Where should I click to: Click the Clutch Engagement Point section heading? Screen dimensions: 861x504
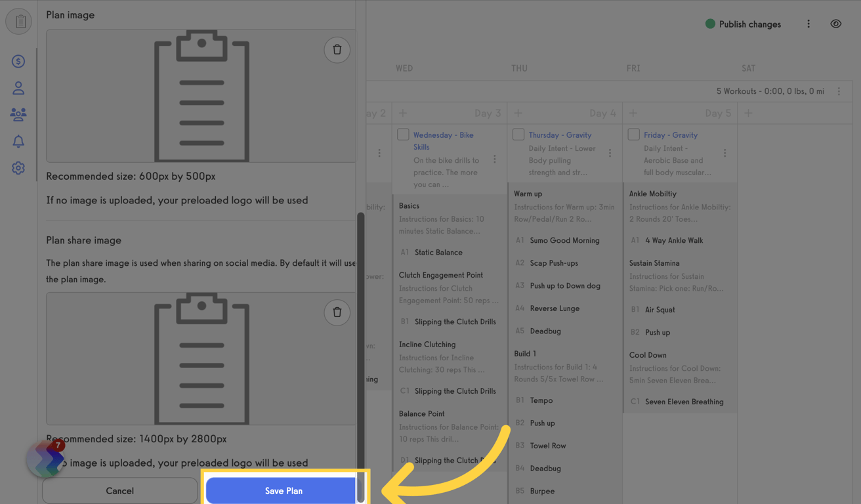tap(441, 275)
